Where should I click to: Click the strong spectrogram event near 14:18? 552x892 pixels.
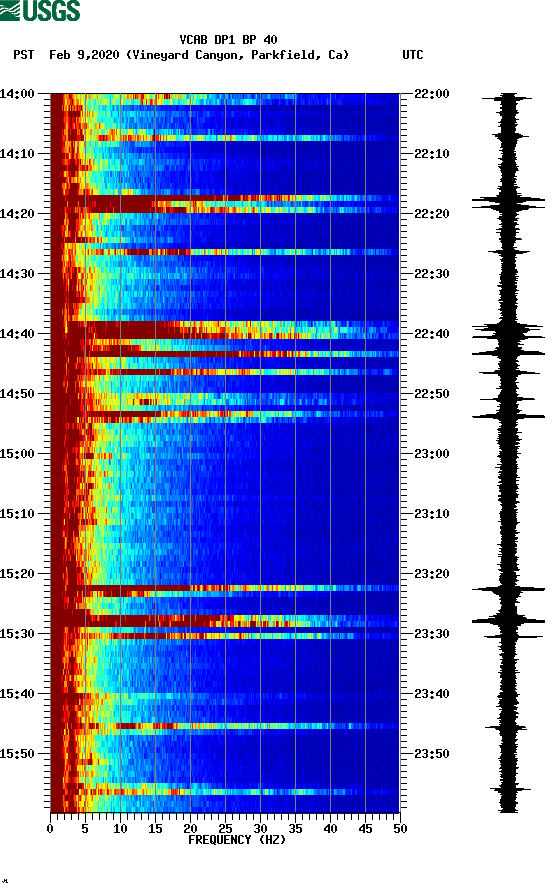coord(225,204)
